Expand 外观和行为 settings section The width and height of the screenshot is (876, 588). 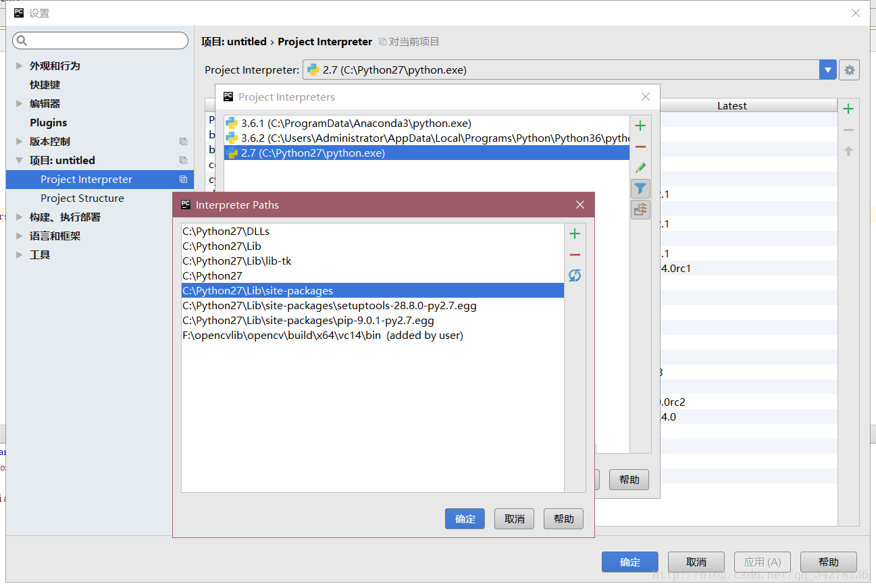coord(19,65)
